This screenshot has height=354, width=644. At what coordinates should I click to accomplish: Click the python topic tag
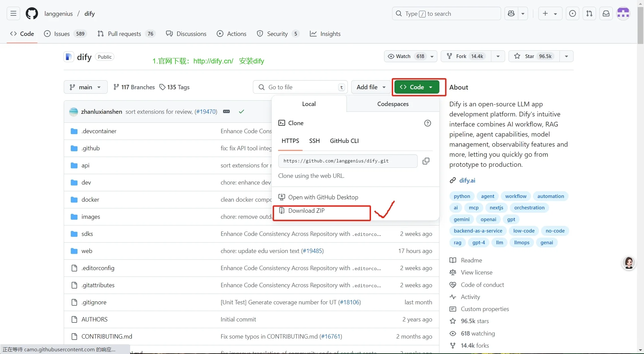tap(462, 196)
